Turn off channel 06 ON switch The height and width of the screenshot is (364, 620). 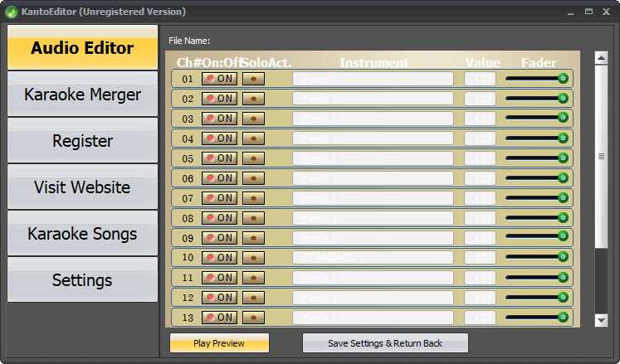click(x=219, y=177)
